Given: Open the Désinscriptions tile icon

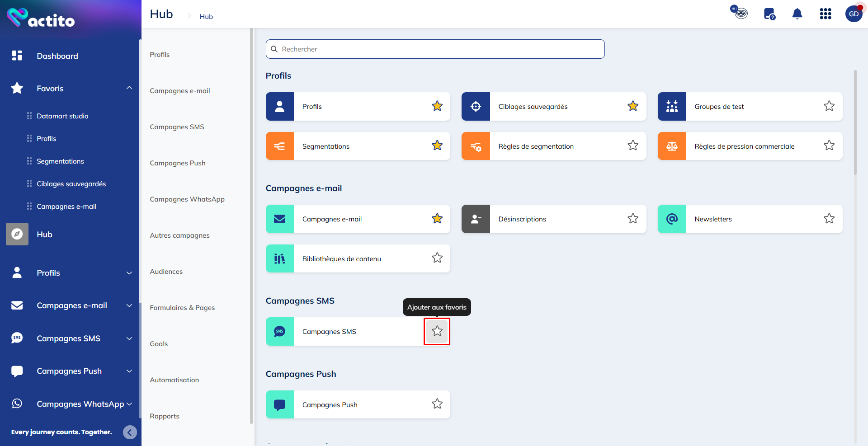Looking at the screenshot, I should tap(476, 219).
